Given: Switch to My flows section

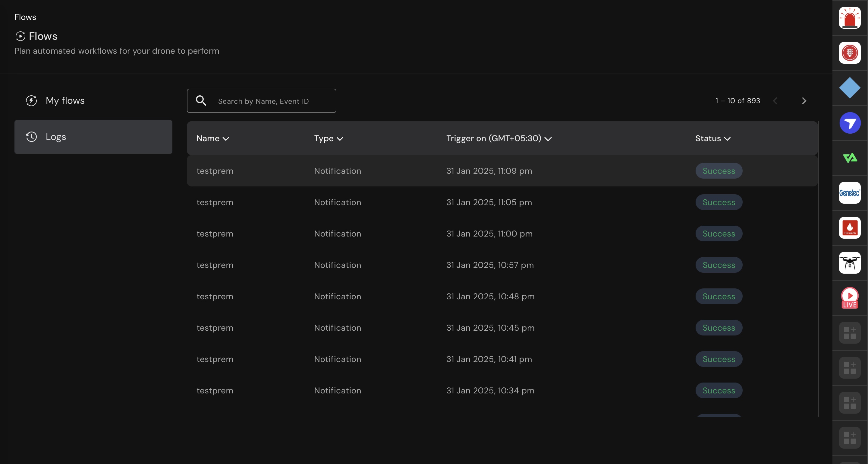Looking at the screenshot, I should point(65,101).
